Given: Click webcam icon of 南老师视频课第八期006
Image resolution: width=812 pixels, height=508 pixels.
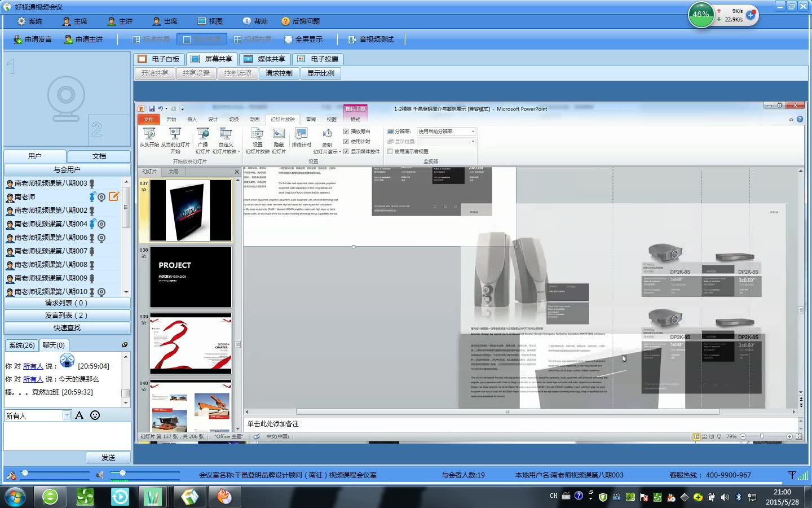Looking at the screenshot, I should [x=101, y=238].
